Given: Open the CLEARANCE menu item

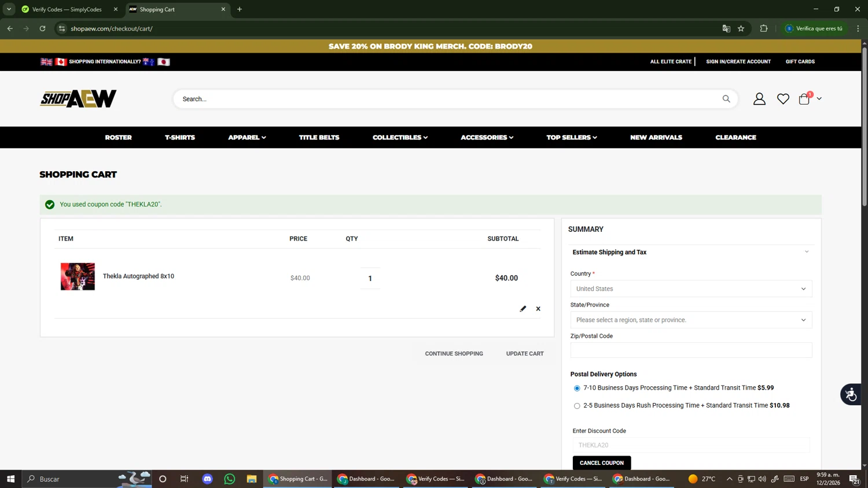Looking at the screenshot, I should [735, 138].
